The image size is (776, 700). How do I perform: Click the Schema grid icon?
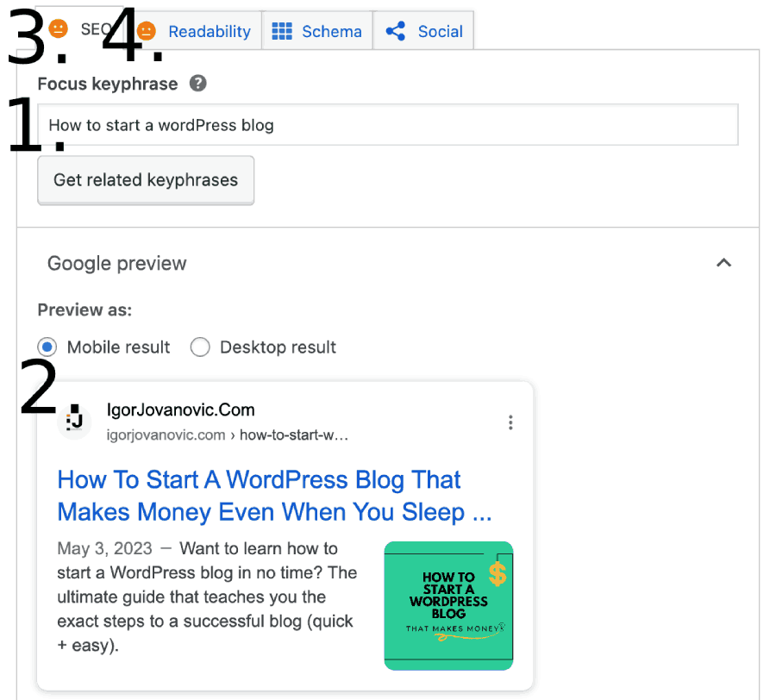(282, 31)
